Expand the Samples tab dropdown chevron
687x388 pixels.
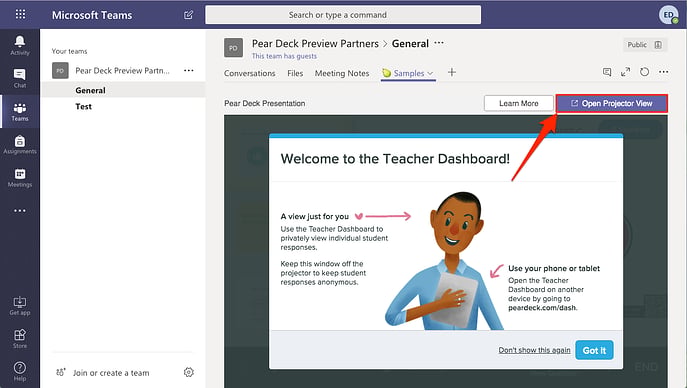[430, 73]
